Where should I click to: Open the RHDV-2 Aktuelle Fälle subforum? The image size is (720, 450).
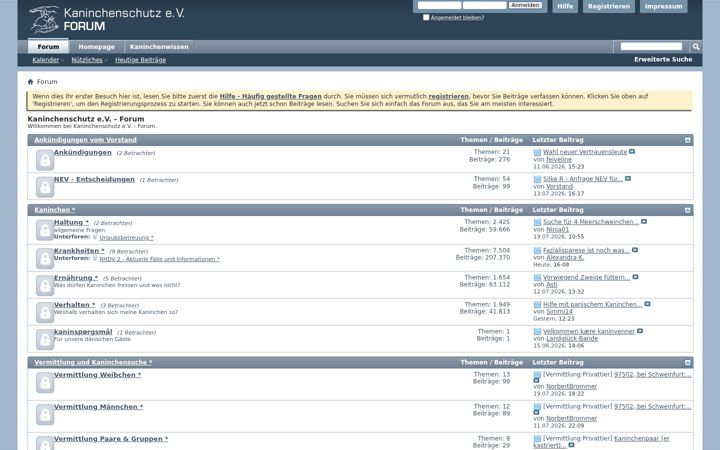(159, 259)
